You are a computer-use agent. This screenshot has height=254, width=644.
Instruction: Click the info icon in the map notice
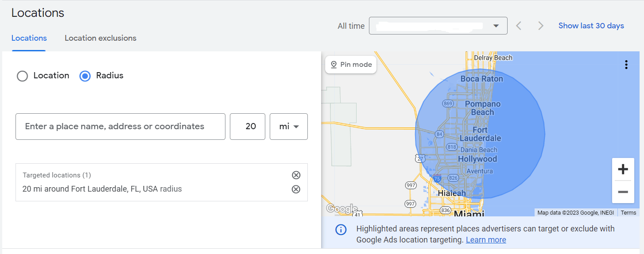click(x=341, y=230)
